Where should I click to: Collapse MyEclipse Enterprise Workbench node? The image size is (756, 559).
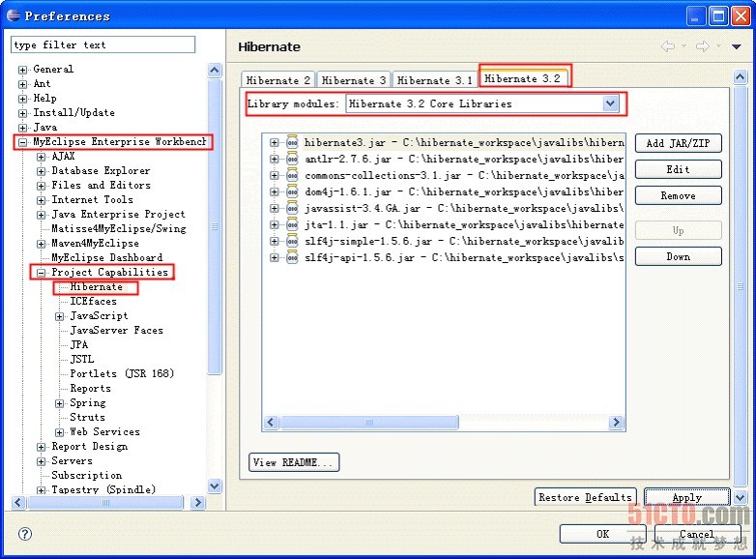point(22,142)
